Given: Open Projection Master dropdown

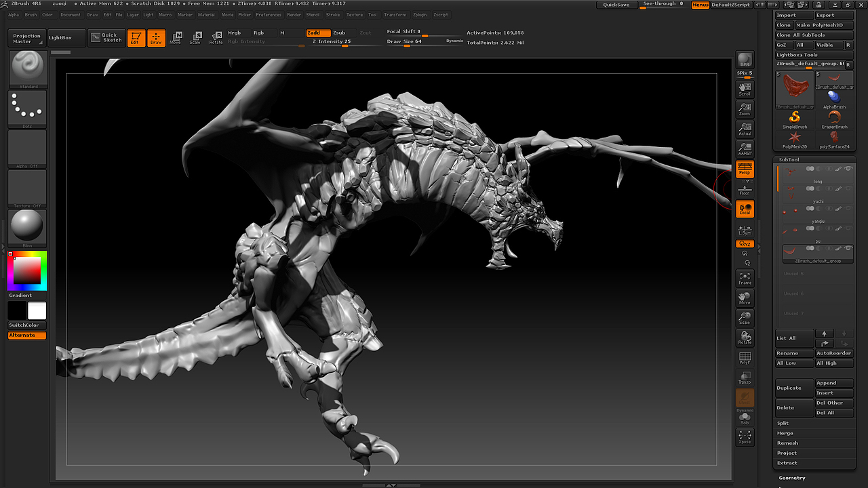Looking at the screenshot, I should pyautogui.click(x=27, y=39).
